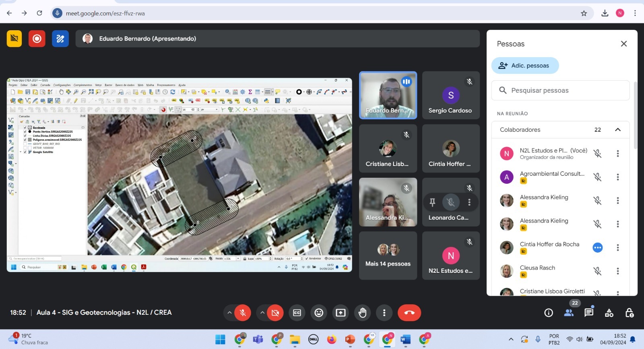Open host controls lock icon
This screenshot has width=644, height=349.
630,313
